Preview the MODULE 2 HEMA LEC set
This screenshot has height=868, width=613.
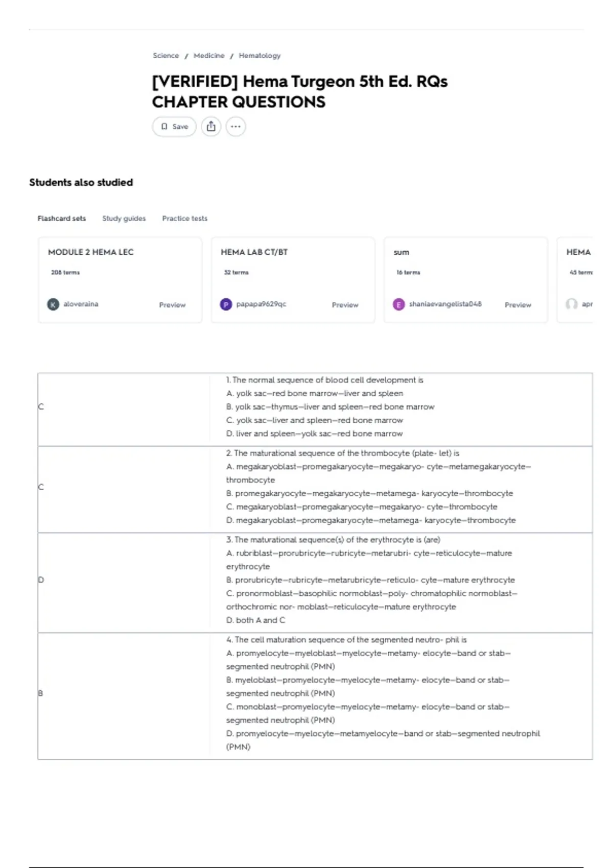[x=172, y=305]
